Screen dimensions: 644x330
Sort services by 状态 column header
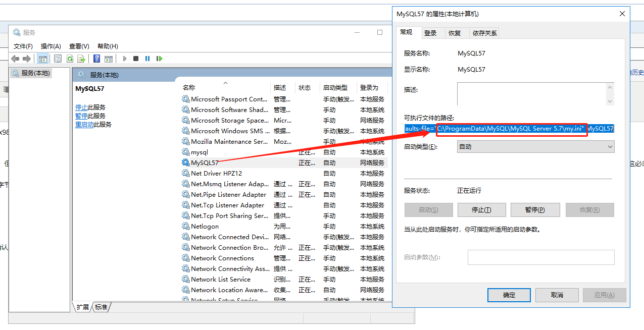[x=308, y=87]
